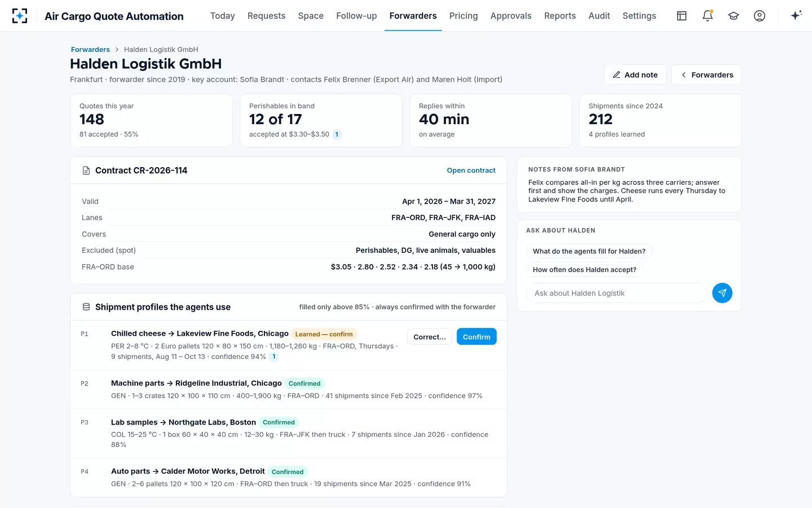Image resolution: width=812 pixels, height=508 pixels.
Task: Select the Lab samples → Northgate Labs profile
Action: pos(289,433)
